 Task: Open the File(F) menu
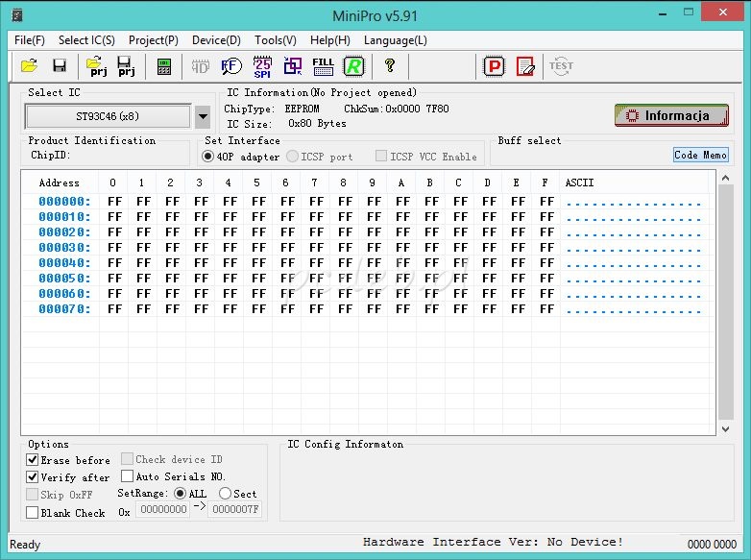click(30, 40)
